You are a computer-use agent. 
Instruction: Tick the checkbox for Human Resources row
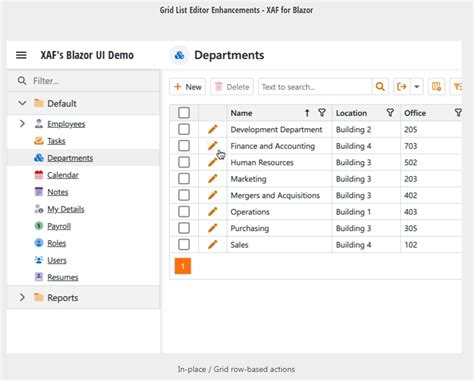coord(184,162)
